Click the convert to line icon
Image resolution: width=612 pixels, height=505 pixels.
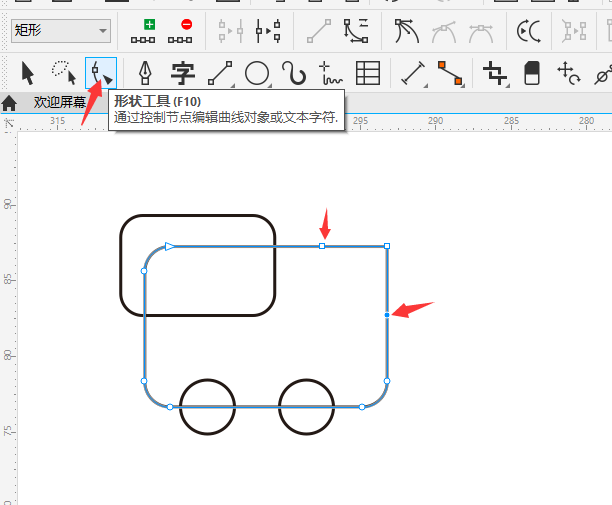click(319, 31)
